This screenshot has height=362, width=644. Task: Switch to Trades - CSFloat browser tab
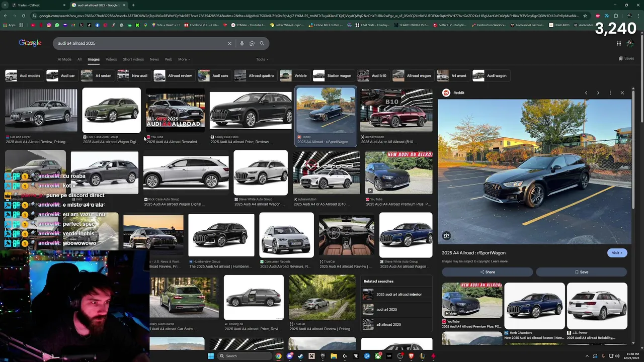34,5
